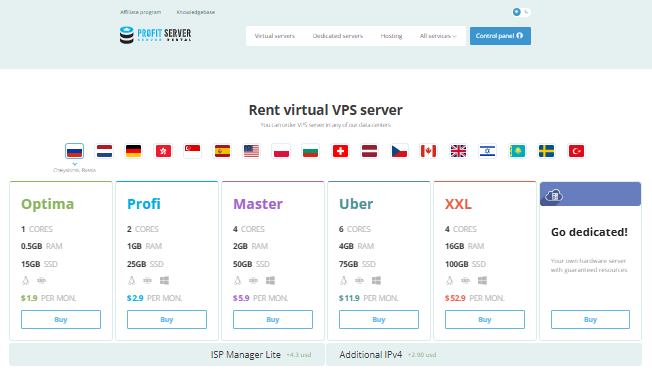Buy the Profi plan
652x373 pixels.
[x=167, y=319]
